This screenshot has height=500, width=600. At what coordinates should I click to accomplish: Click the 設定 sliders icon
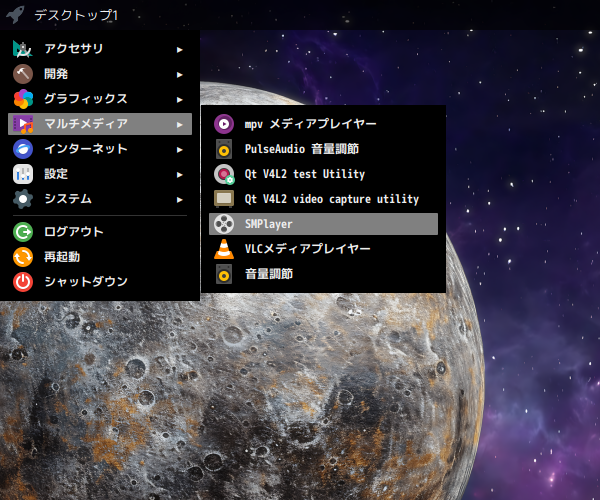pyautogui.click(x=23, y=174)
